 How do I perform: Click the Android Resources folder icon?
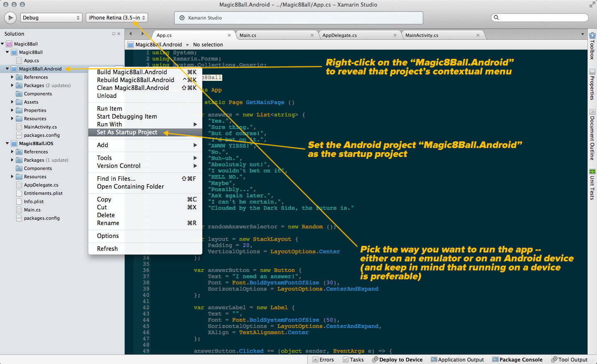click(19, 119)
